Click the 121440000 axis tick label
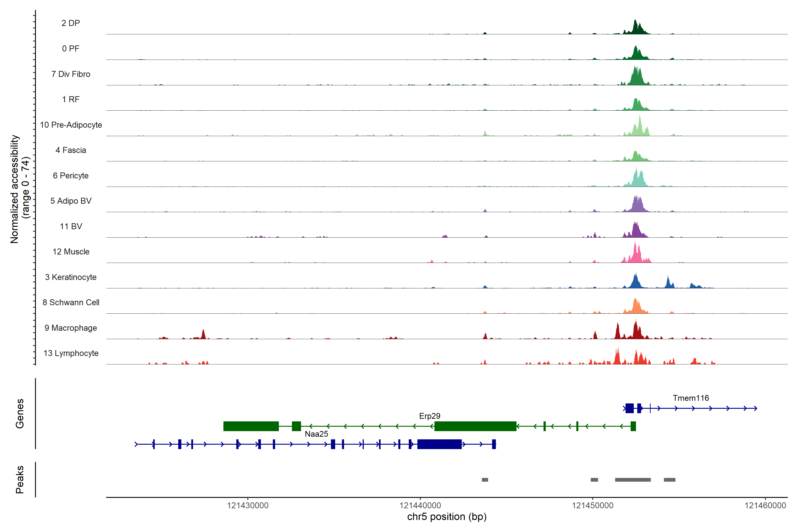The width and height of the screenshot is (798, 532). [420, 506]
